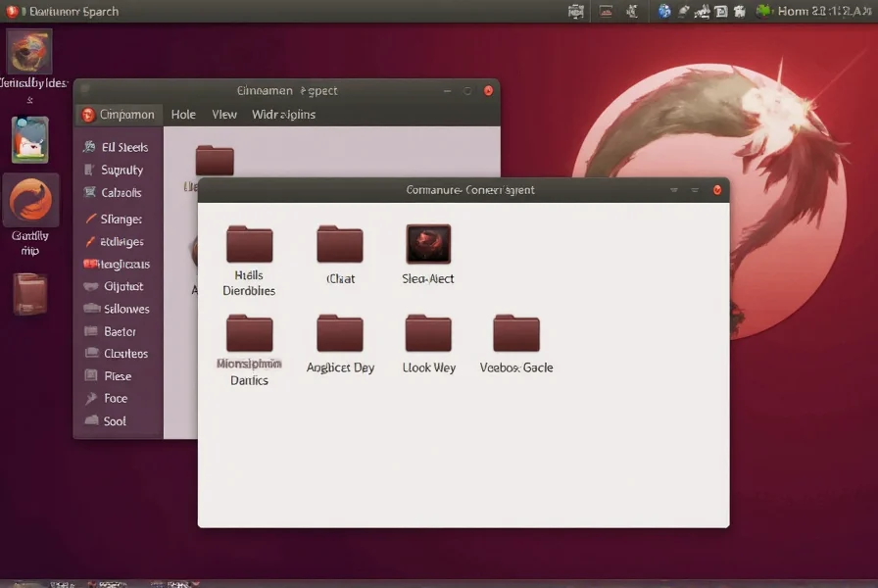Click the green icon beside the clock

click(763, 12)
